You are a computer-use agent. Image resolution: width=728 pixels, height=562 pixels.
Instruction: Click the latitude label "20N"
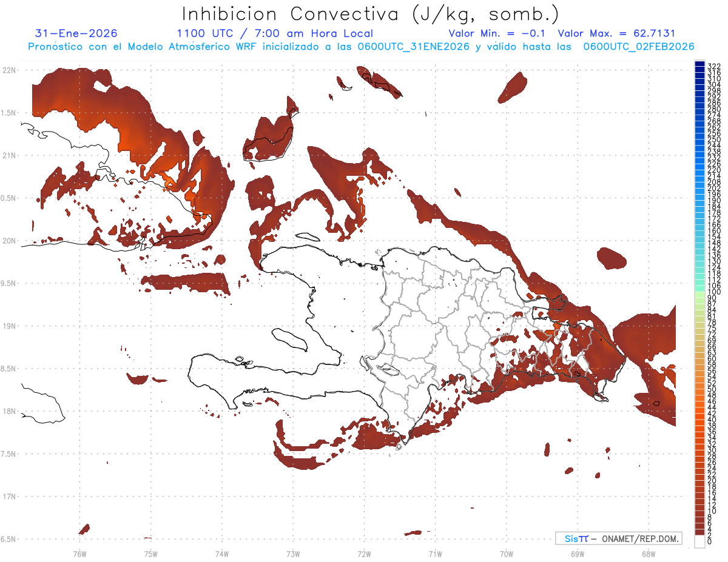tap(10, 241)
